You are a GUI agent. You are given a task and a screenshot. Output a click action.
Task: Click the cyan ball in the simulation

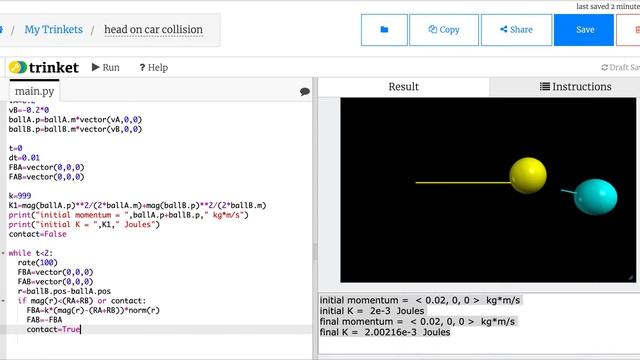pyautogui.click(x=596, y=197)
